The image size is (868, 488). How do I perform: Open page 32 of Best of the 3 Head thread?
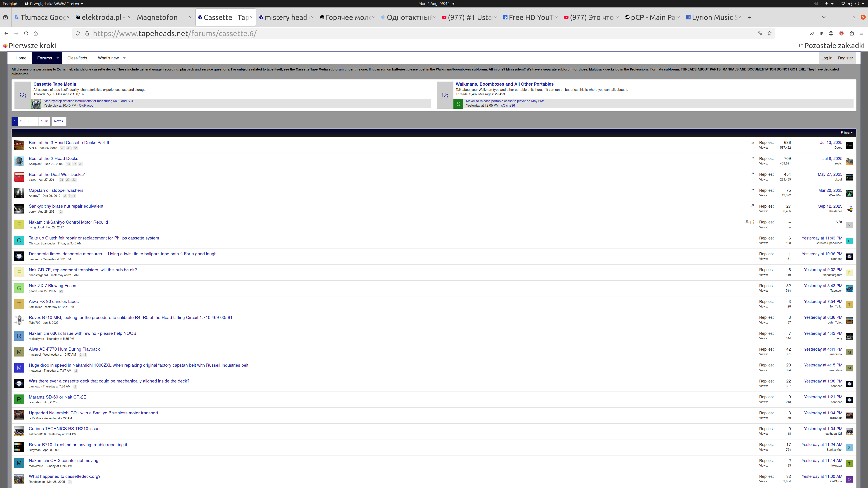point(75,148)
